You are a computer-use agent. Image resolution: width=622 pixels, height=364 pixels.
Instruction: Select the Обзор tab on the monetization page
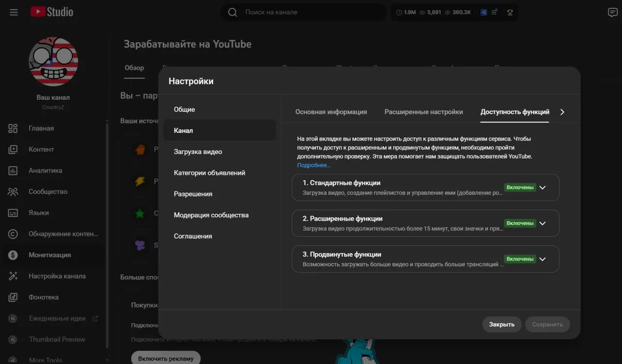(x=134, y=68)
